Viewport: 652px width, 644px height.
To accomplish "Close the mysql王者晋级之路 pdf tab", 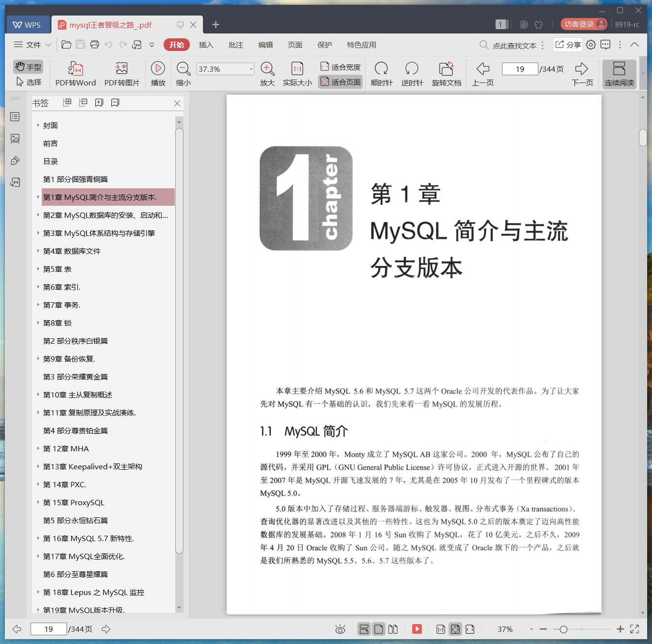I will point(193,25).
